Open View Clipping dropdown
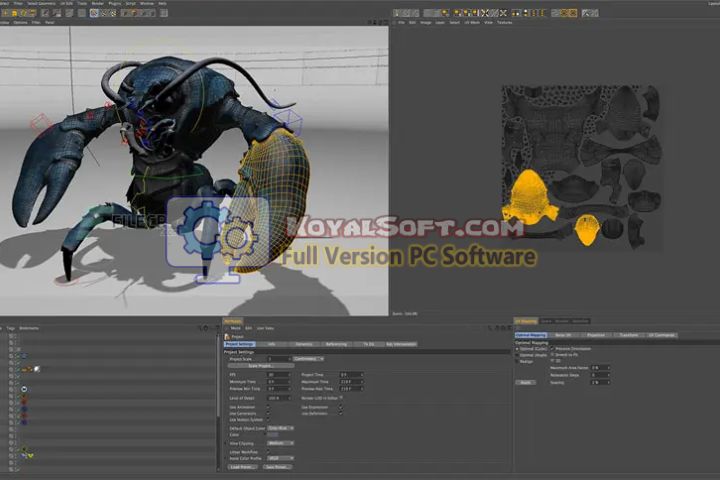This screenshot has height=480, width=720. coord(281,443)
